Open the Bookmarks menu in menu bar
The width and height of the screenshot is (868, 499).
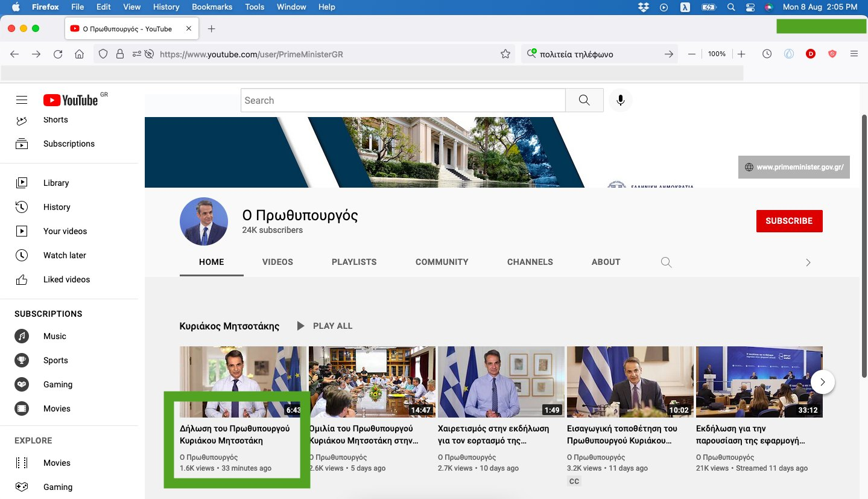coord(212,7)
